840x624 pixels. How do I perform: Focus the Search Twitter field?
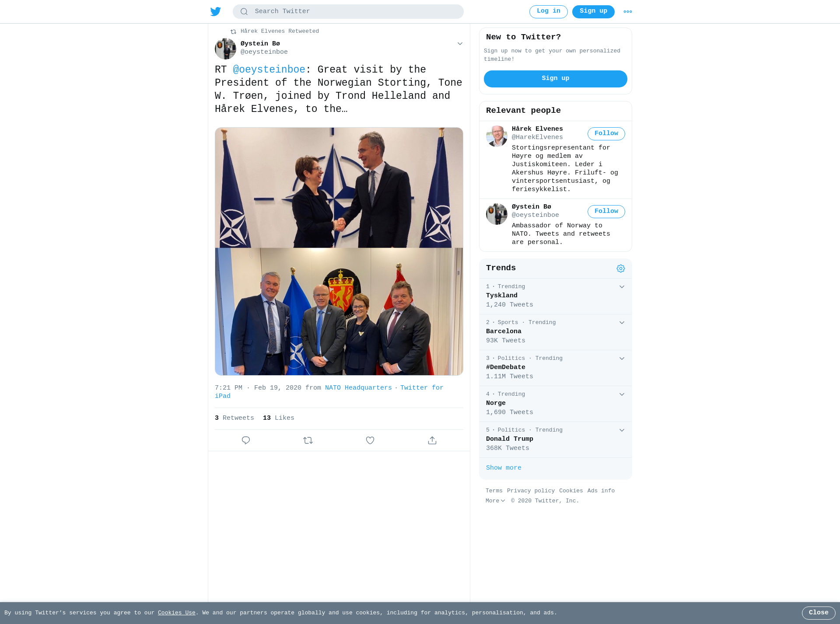point(348,12)
